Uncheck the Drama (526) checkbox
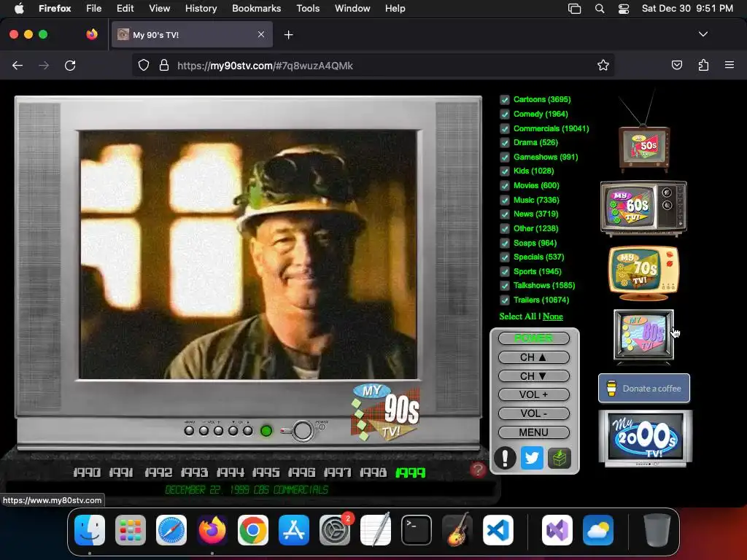Screen dimensions: 747x560 tap(505, 142)
